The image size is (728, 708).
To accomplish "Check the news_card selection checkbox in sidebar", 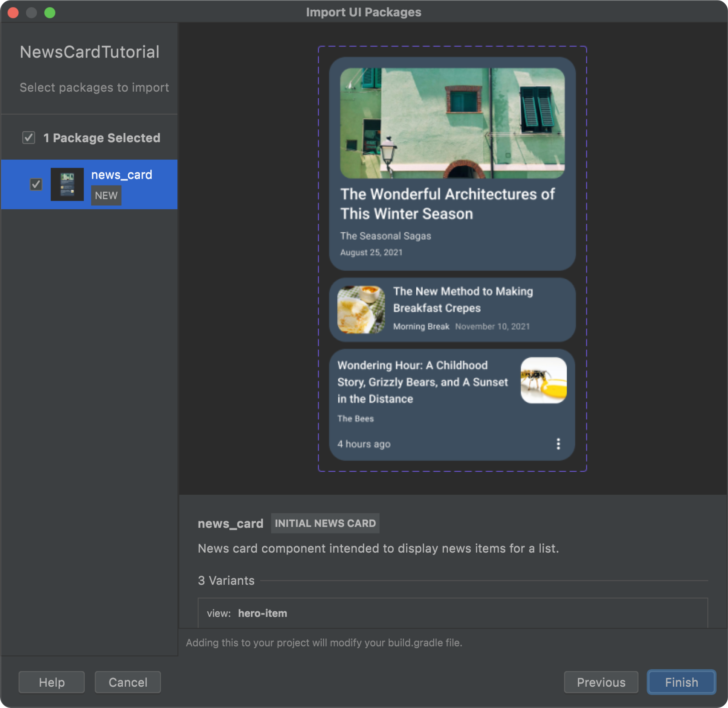I will (x=35, y=183).
